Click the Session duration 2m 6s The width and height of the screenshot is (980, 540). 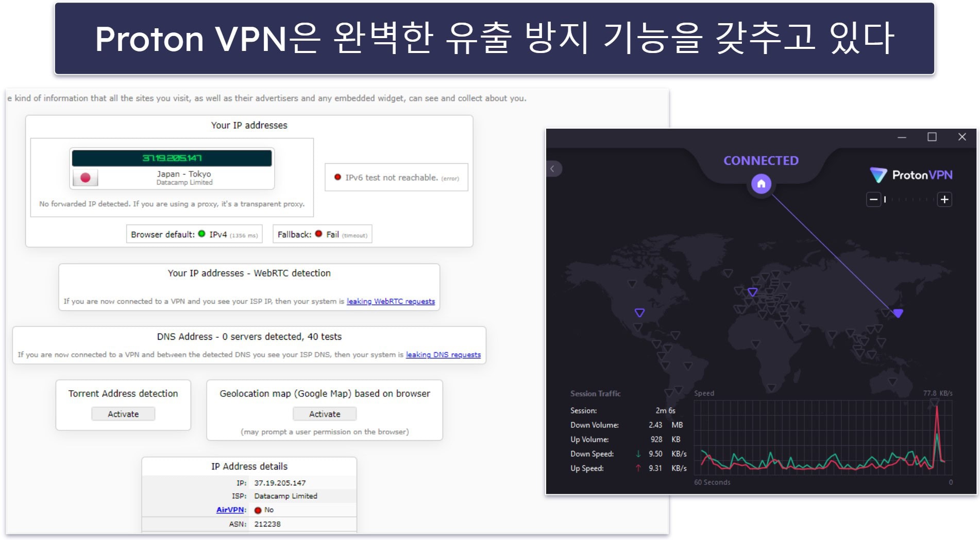click(665, 411)
